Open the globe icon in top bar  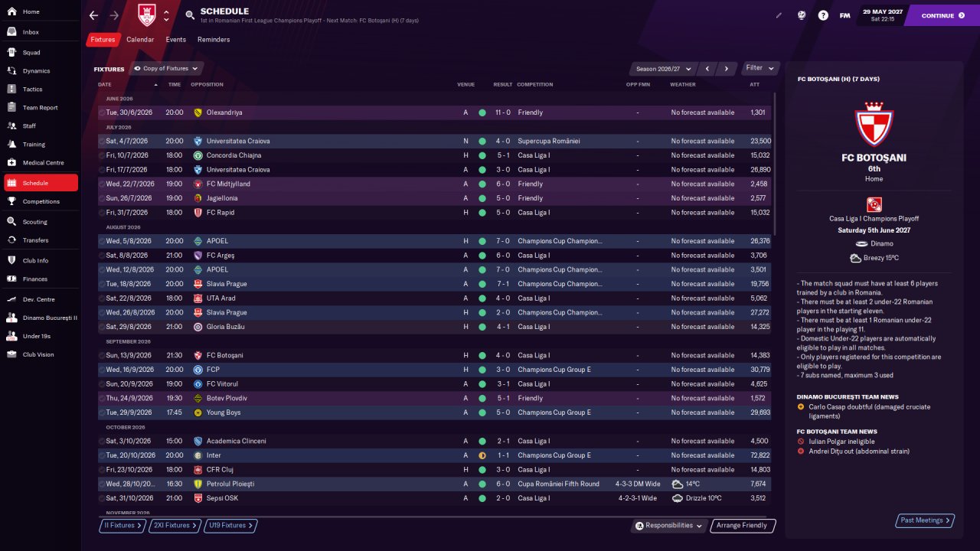[x=802, y=15]
